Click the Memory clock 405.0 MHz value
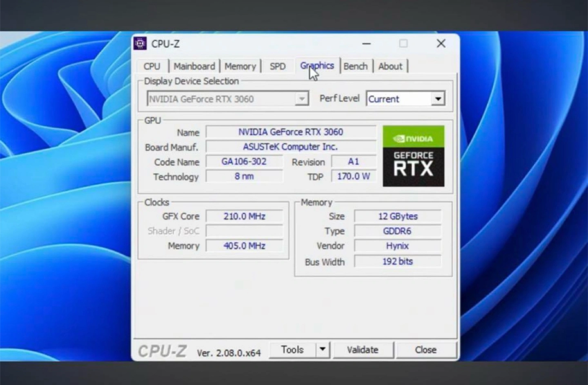588x385 pixels. pyautogui.click(x=244, y=246)
